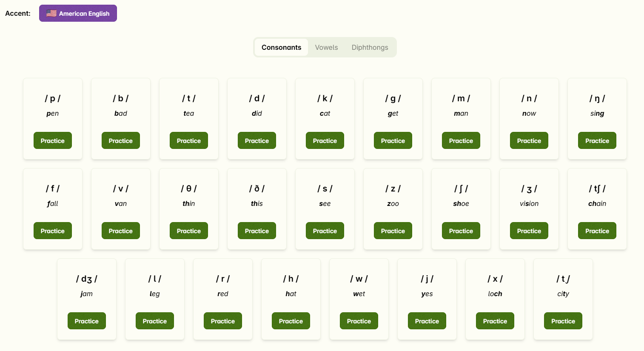
Task: Switch to the Diphthongs tab
Action: click(x=370, y=47)
